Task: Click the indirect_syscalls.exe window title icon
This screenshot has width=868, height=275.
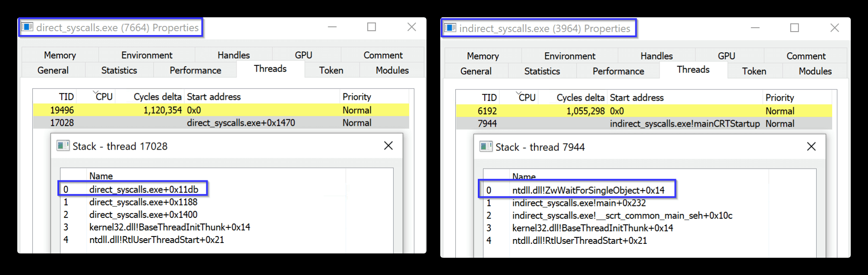Action: [450, 28]
